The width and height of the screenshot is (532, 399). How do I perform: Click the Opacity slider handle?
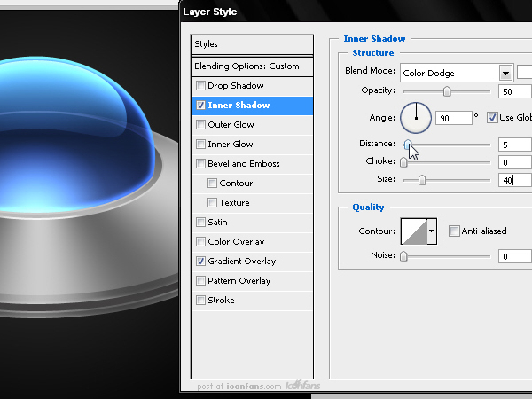[447, 91]
